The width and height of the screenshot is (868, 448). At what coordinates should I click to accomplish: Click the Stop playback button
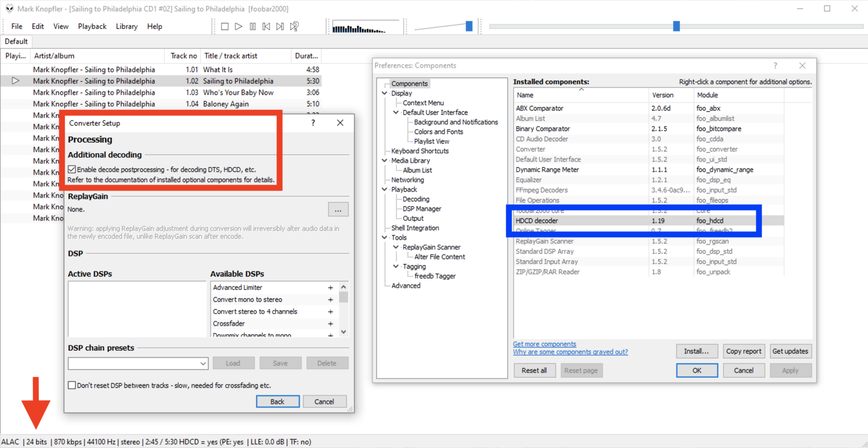point(225,27)
